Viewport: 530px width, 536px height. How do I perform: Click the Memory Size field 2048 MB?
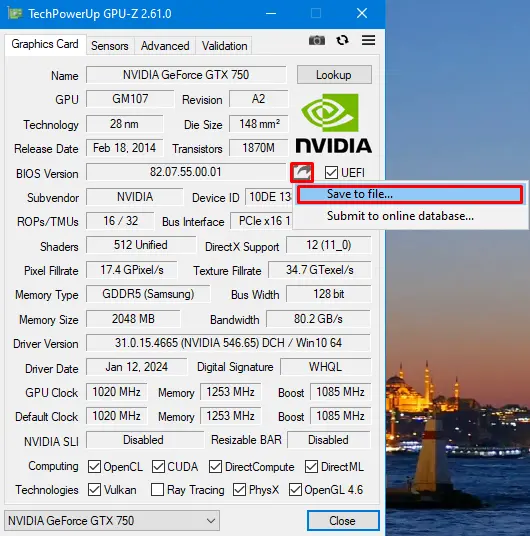(133, 319)
